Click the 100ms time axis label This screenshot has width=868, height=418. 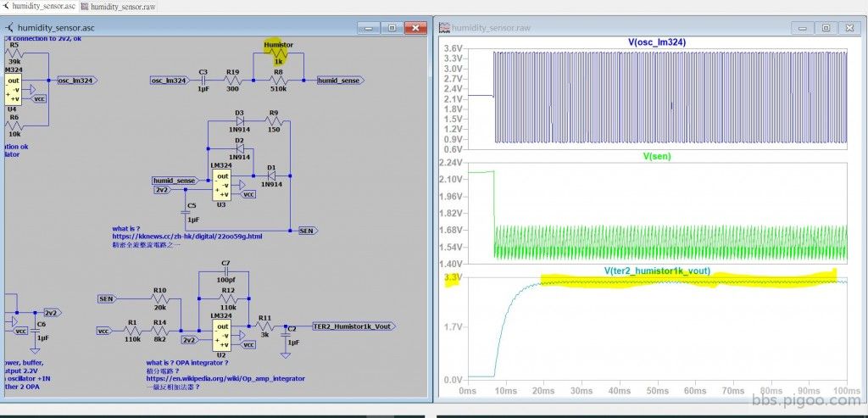pyautogui.click(x=847, y=391)
